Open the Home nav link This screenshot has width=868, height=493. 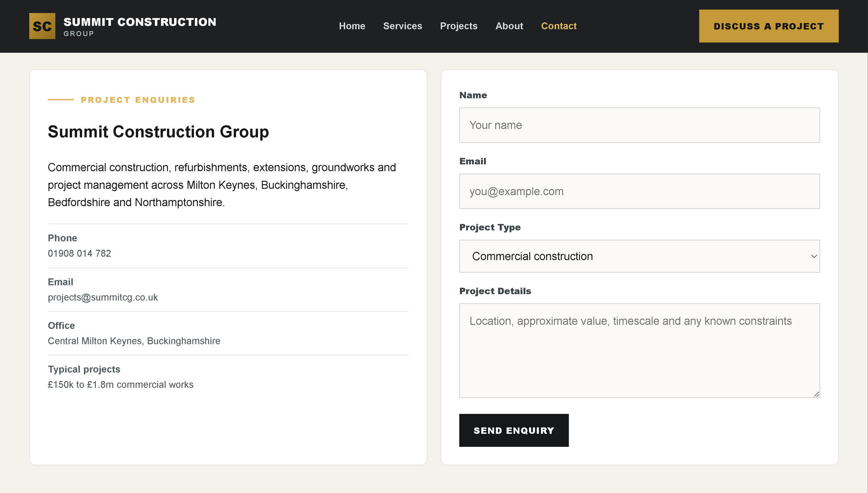coord(352,26)
